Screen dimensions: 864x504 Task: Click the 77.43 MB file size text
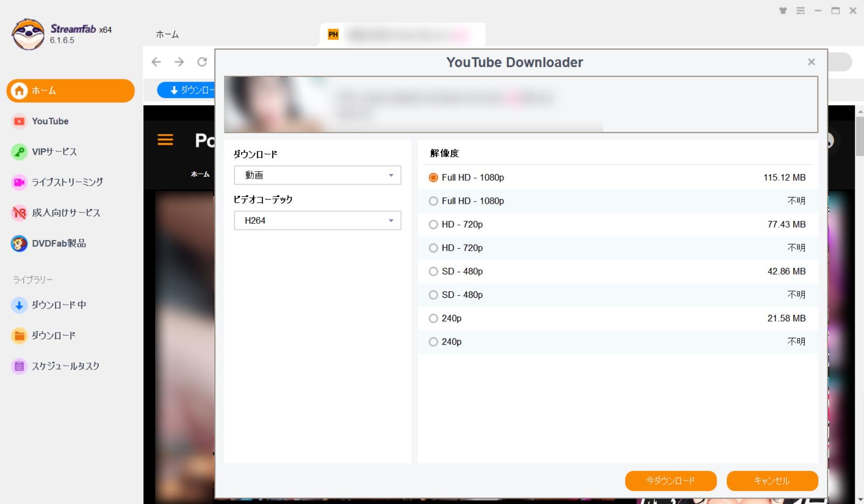pos(786,224)
